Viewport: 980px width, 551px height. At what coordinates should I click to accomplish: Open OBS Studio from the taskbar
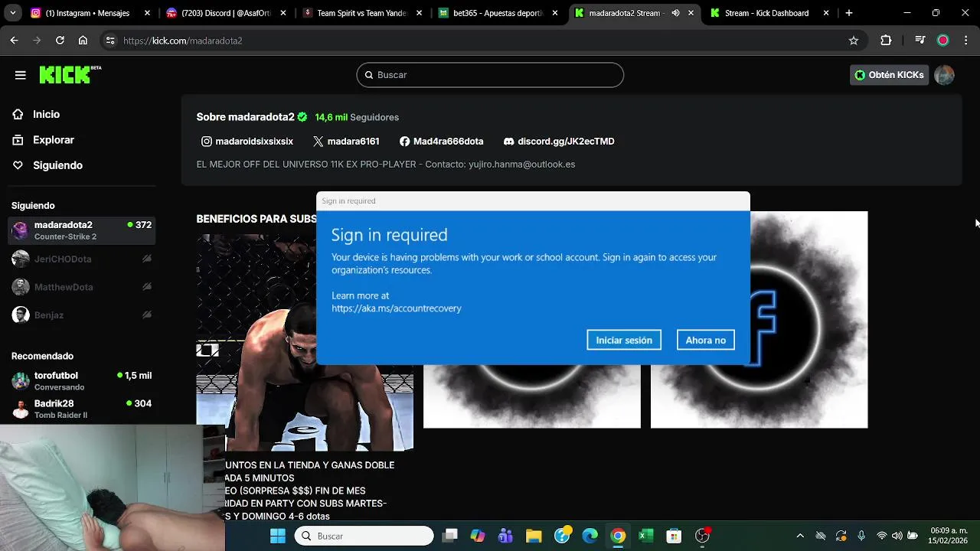pos(702,536)
